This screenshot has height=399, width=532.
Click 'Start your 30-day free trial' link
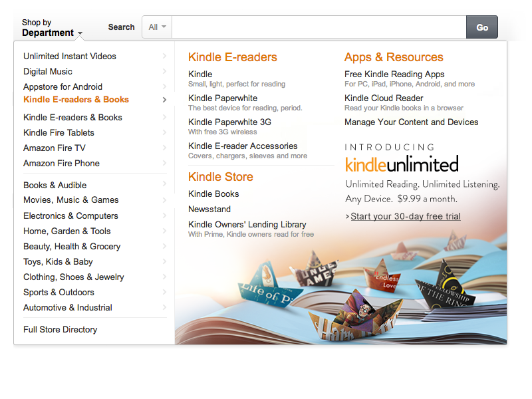(x=406, y=216)
